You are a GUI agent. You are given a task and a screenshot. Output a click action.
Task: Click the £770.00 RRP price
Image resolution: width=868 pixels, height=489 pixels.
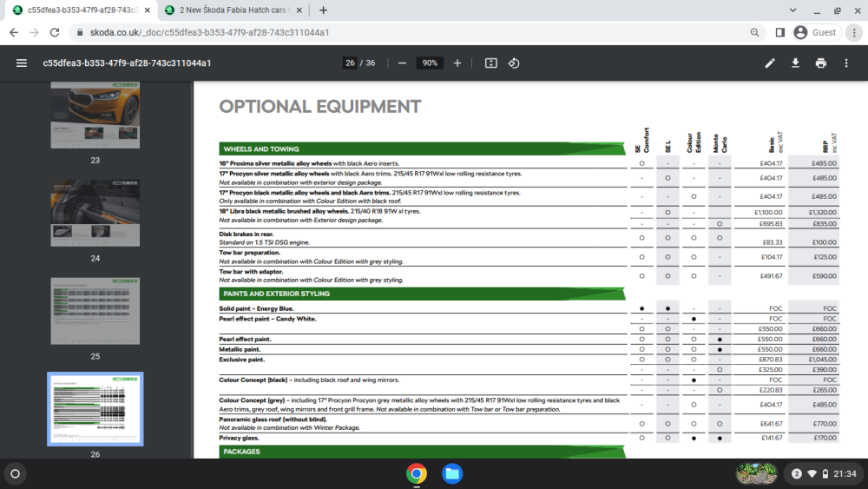pos(825,424)
